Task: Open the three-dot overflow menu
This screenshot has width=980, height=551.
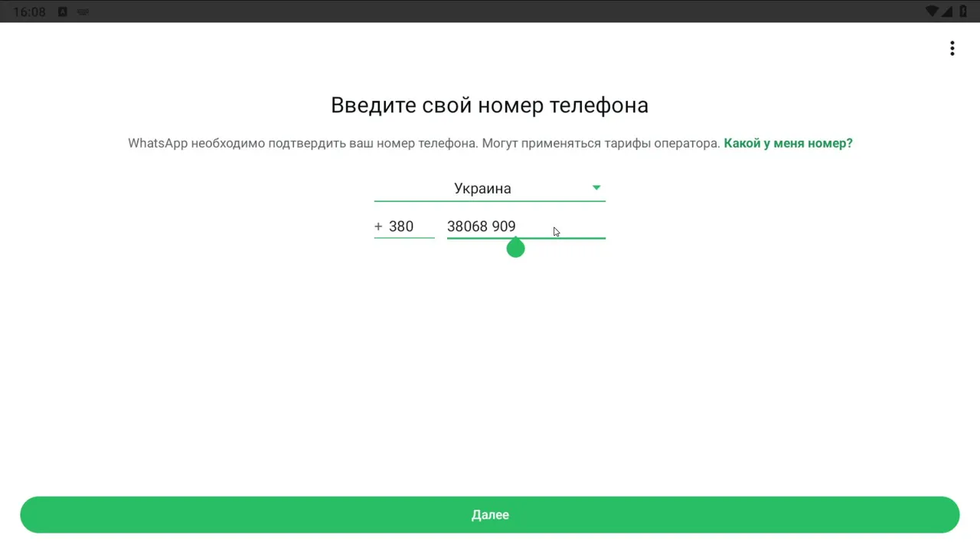Action: 952,49
